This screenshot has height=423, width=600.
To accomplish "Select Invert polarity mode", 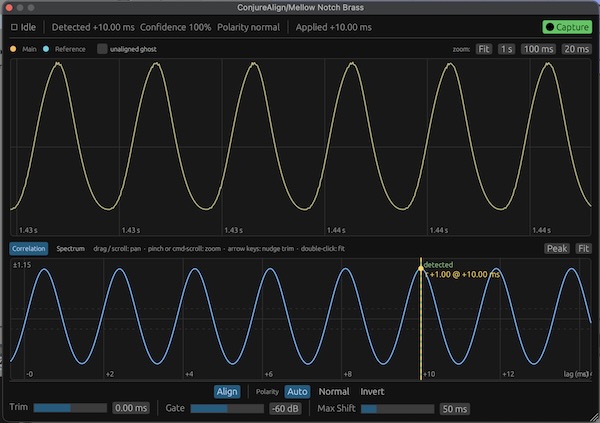I will pos(372,392).
